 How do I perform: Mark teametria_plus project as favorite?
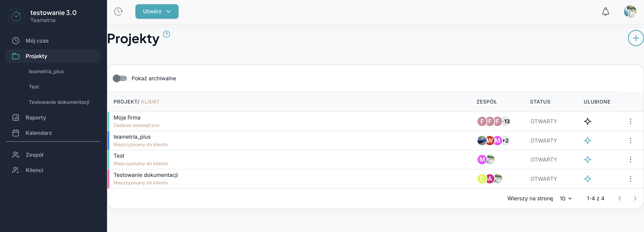coord(587,141)
